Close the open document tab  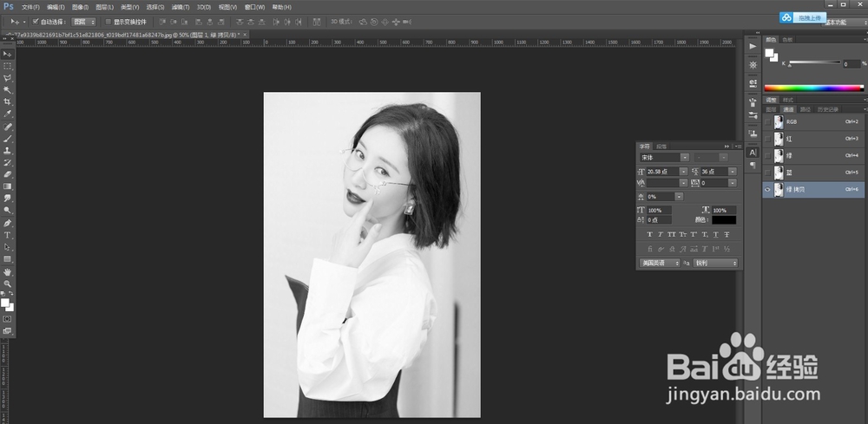pyautogui.click(x=246, y=35)
